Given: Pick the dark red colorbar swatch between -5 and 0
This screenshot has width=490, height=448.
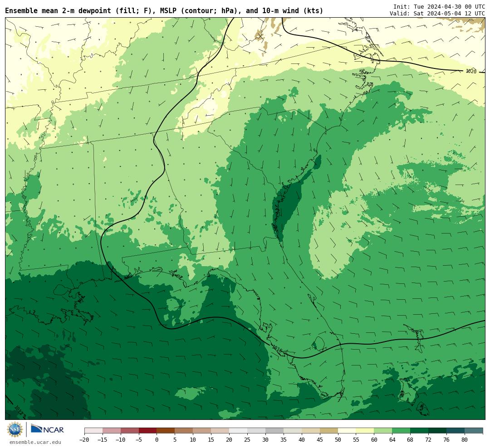Looking at the screenshot, I should [147, 431].
